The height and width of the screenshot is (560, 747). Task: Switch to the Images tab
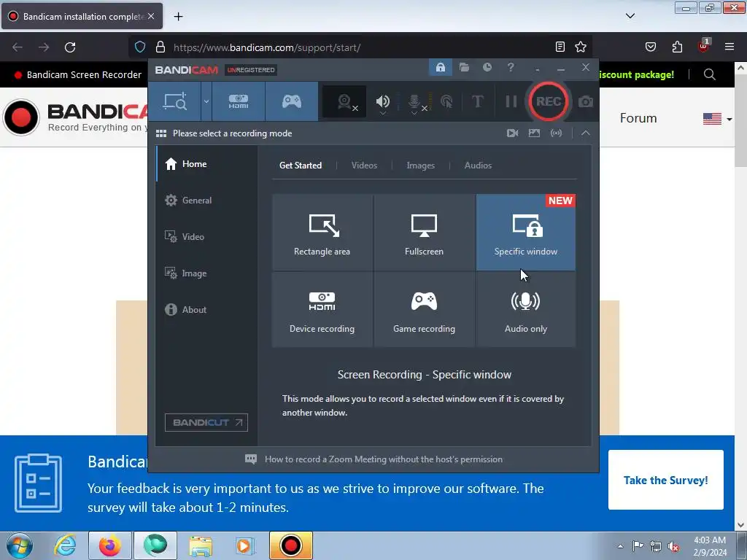[420, 166]
